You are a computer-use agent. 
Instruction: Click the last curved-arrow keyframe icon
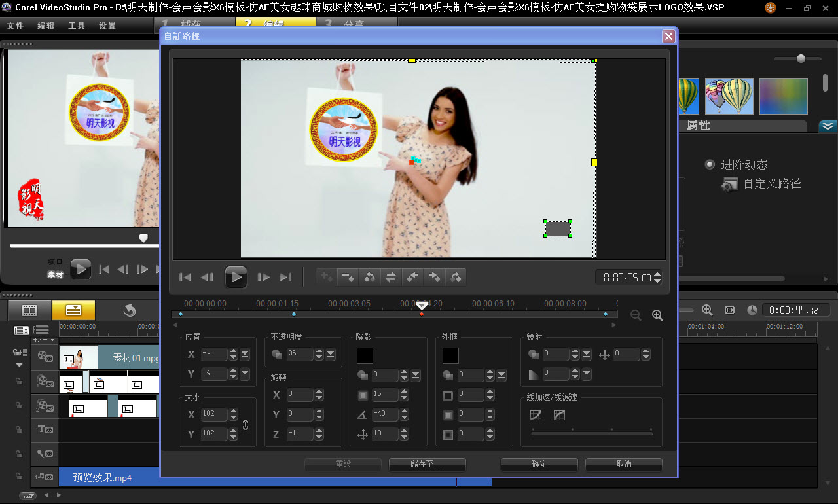pyautogui.click(x=456, y=277)
